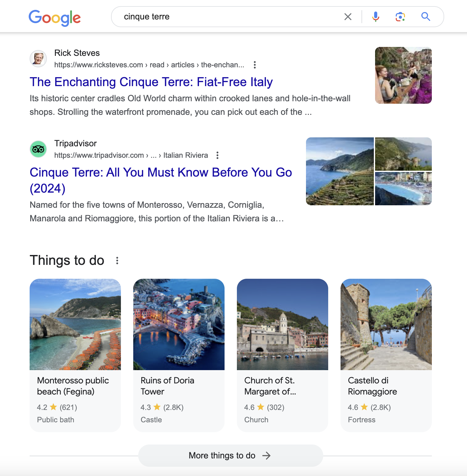Viewport: 467px width, 476px height.
Task: Open the three-dot menu next to Things to do
Action: pyautogui.click(x=118, y=260)
